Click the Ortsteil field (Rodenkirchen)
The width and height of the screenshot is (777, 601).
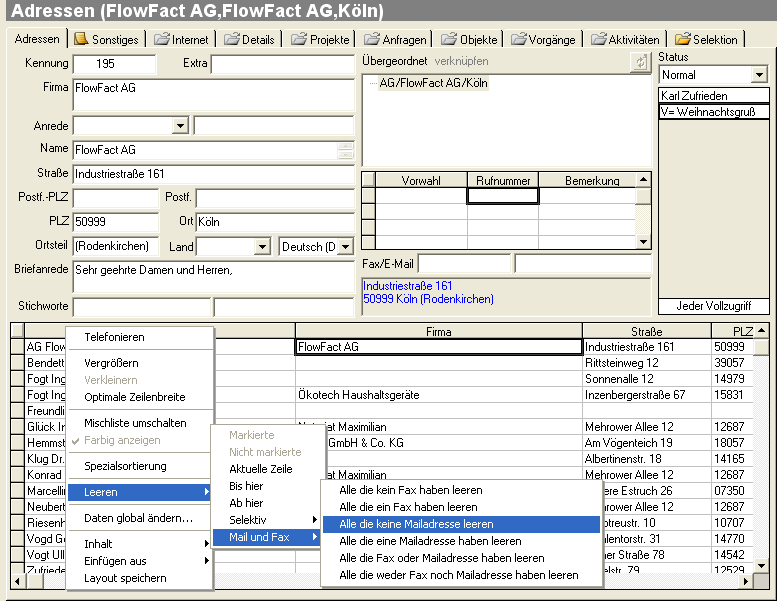click(x=115, y=246)
